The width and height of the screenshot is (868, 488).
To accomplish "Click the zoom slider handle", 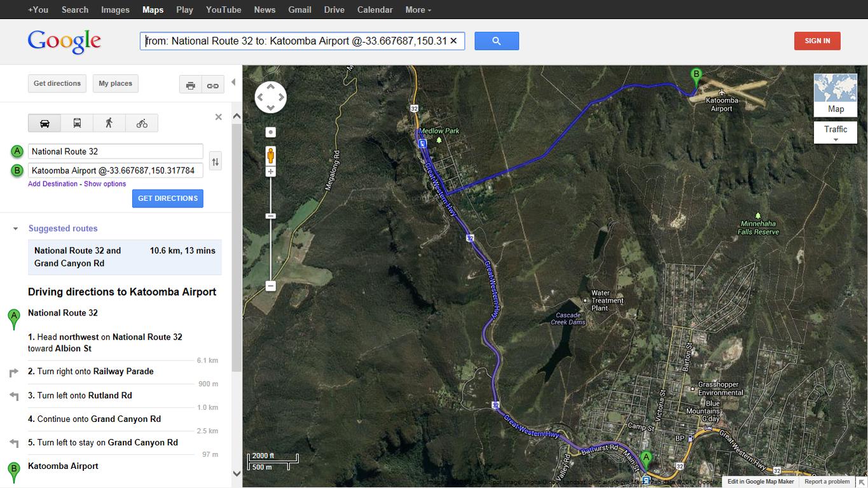I will click(270, 216).
